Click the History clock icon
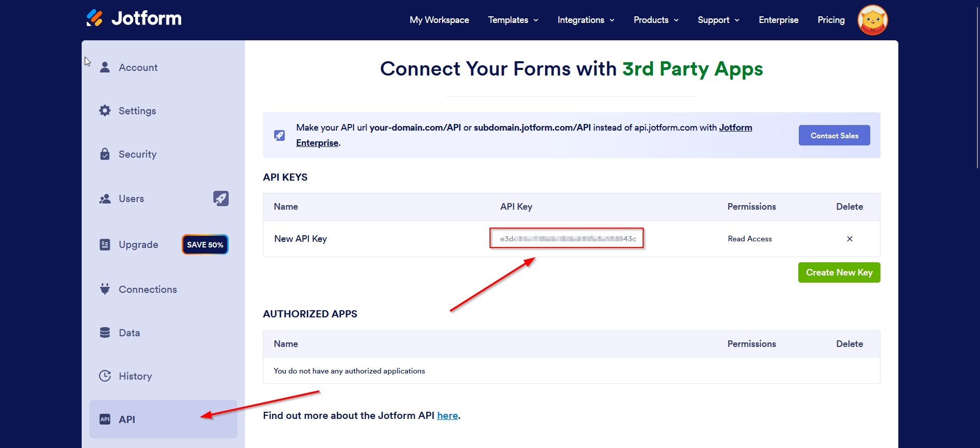The width and height of the screenshot is (980, 448). coord(105,376)
